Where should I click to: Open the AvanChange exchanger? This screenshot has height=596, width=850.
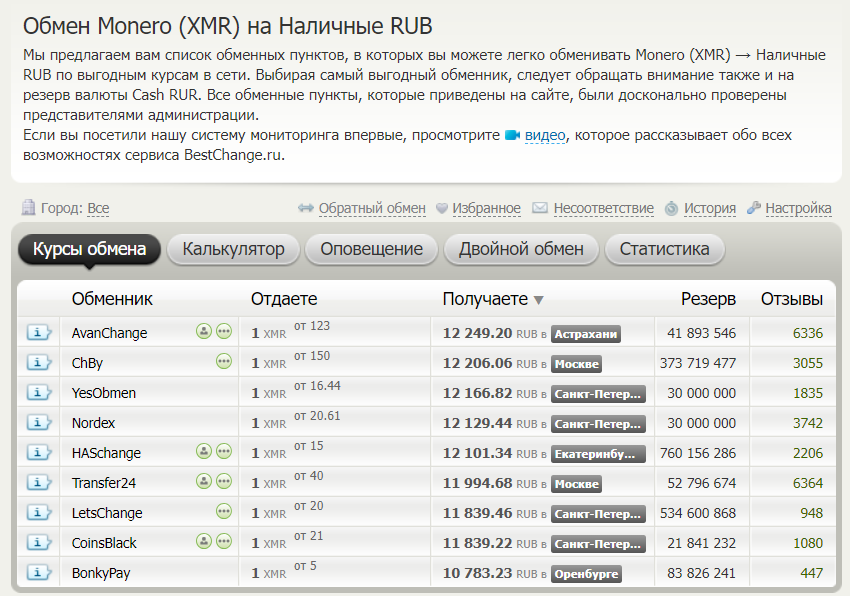(x=110, y=333)
